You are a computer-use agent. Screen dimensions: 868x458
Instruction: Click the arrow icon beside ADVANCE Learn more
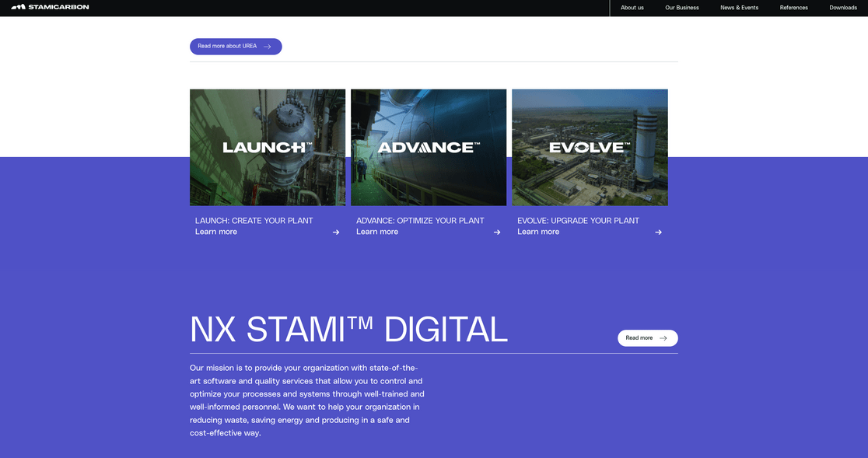click(x=497, y=232)
